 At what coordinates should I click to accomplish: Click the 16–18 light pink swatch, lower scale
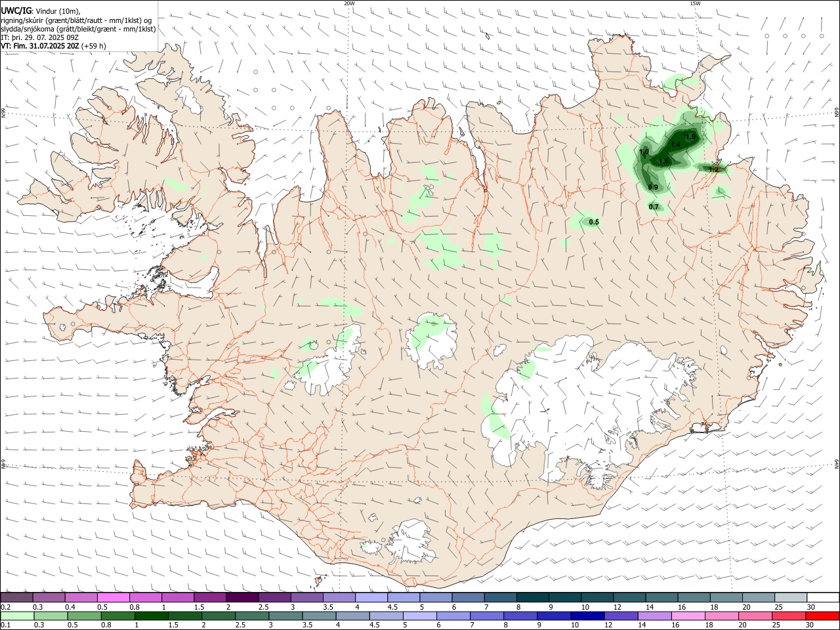point(688,616)
